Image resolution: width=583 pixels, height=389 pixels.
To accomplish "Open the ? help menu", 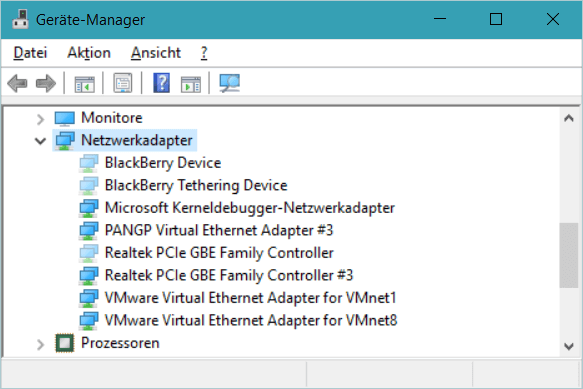I will (x=204, y=53).
